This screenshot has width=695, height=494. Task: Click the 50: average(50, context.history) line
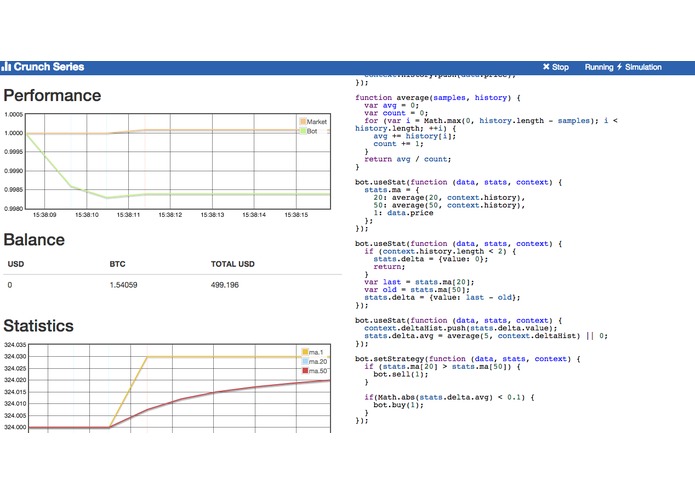(449, 205)
